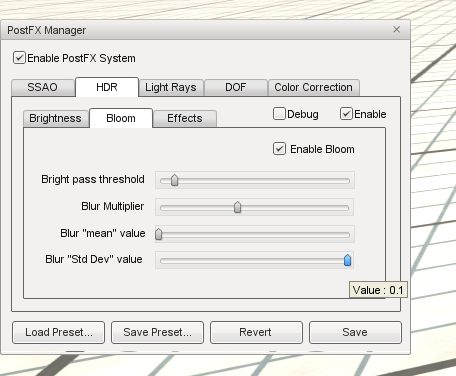Viewport: 456px width, 376px height.
Task: Click the Bright pass threshold slider handle
Action: (174, 180)
